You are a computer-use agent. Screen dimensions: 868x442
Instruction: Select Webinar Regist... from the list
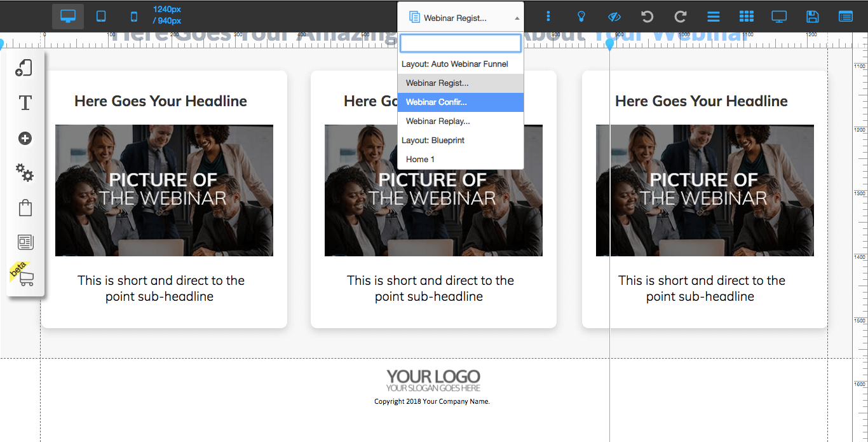(x=461, y=83)
